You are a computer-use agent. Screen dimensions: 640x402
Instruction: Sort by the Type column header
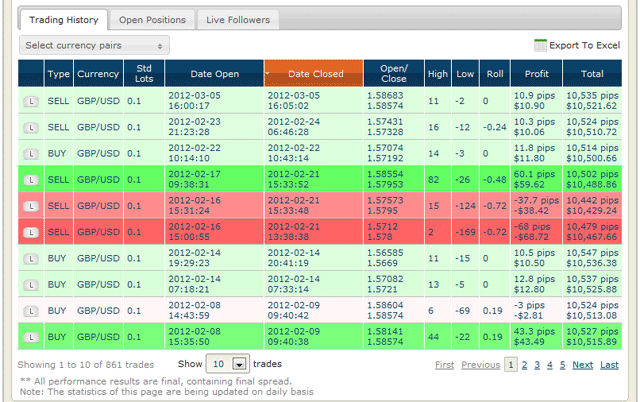[59, 73]
